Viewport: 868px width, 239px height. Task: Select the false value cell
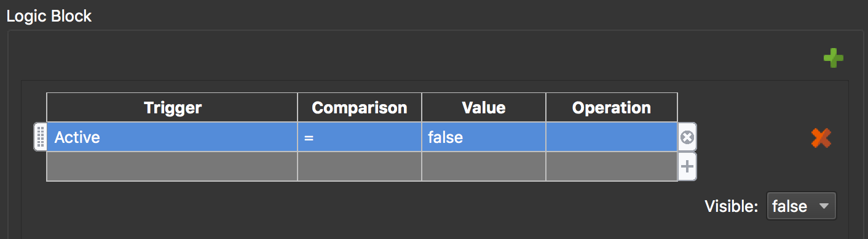(484, 137)
